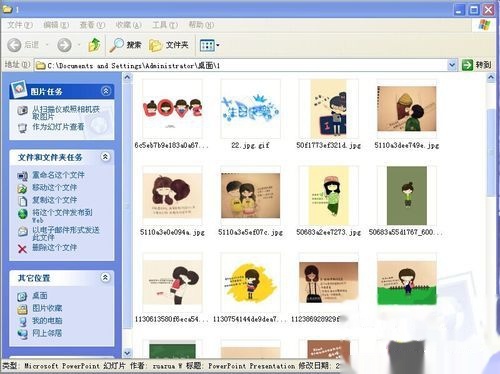Screen dimensions: 500x374
Task: Open the Tools (工具) menu
Action: [165, 25]
